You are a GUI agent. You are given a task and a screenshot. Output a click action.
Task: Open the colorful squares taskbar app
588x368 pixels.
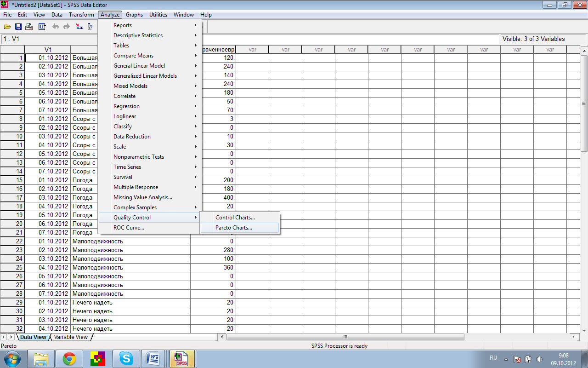click(x=97, y=358)
